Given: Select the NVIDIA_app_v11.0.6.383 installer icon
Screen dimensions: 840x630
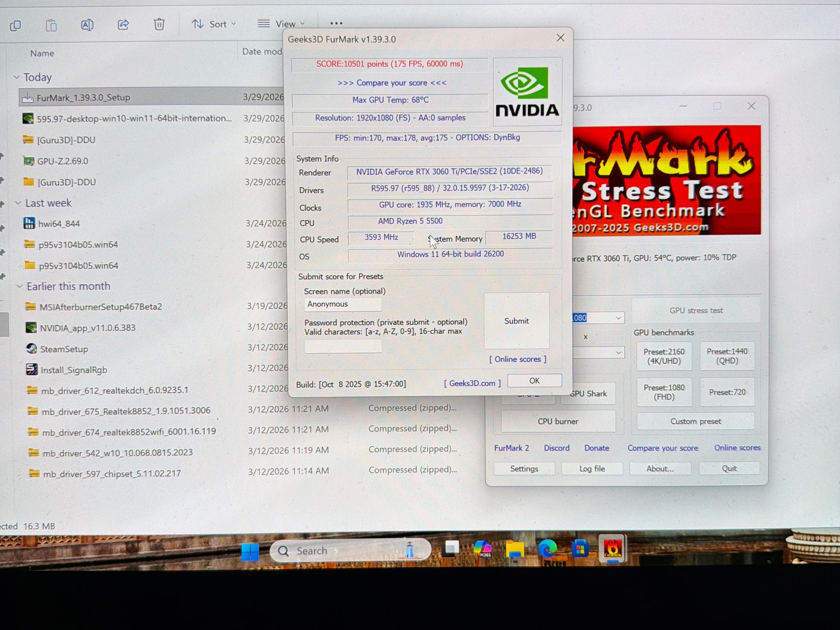Looking at the screenshot, I should (x=31, y=328).
